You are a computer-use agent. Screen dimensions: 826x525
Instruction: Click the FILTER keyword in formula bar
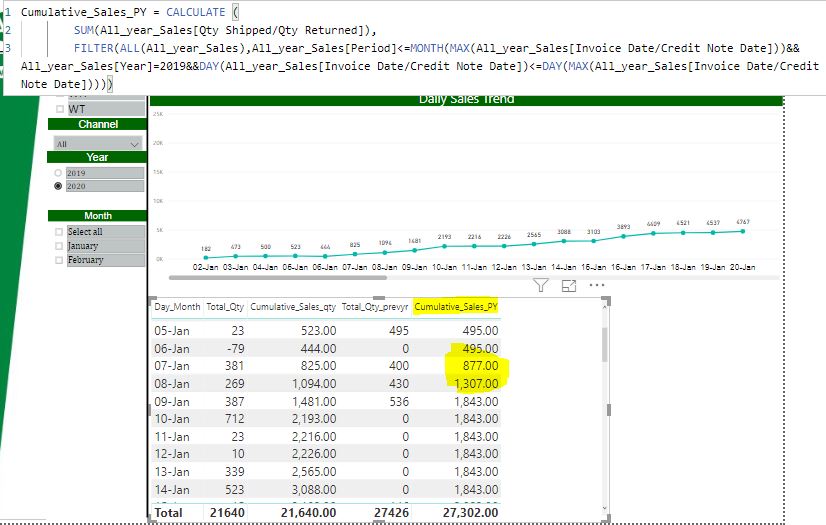pyautogui.click(x=93, y=48)
